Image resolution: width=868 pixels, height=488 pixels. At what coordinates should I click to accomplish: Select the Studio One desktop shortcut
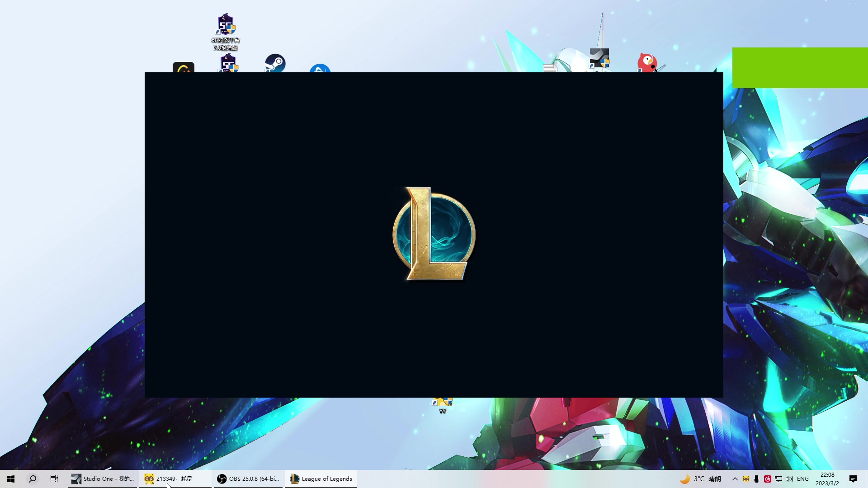pos(599,60)
